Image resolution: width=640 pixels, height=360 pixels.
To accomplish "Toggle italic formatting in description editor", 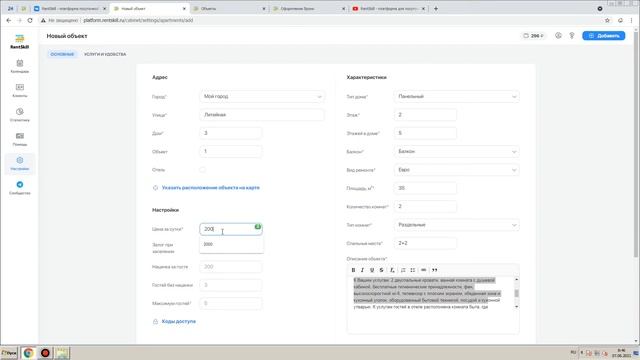I will (362, 270).
